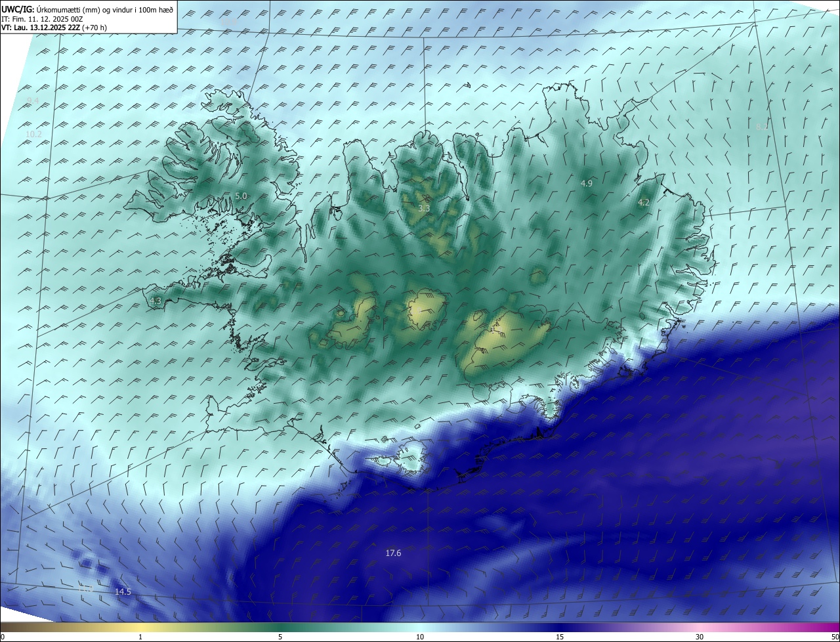Click the 5 tick label on the color scale

click(280, 637)
